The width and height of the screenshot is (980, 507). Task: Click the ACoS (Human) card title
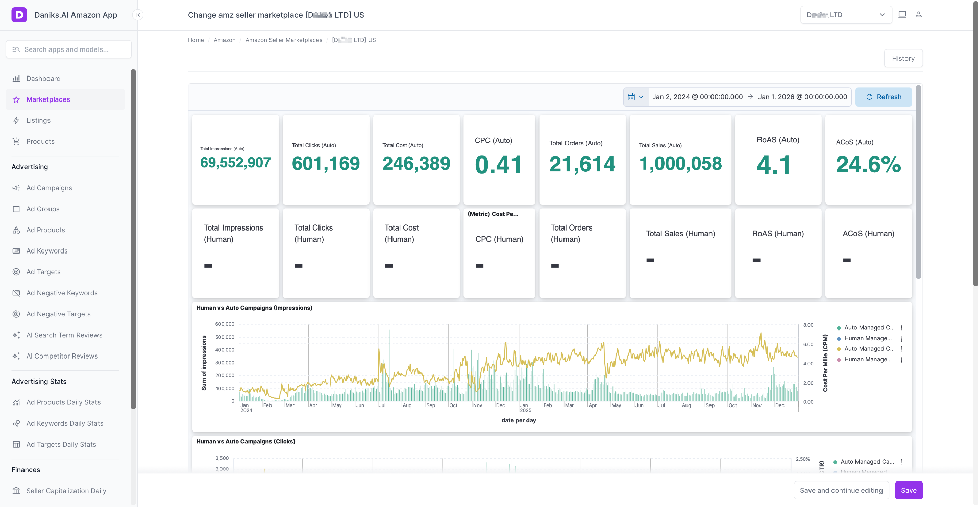click(868, 234)
